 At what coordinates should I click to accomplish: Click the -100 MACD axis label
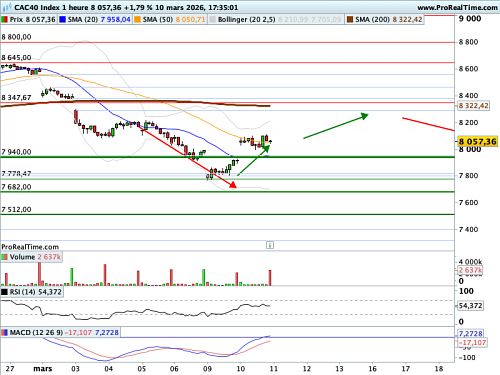(x=467, y=358)
